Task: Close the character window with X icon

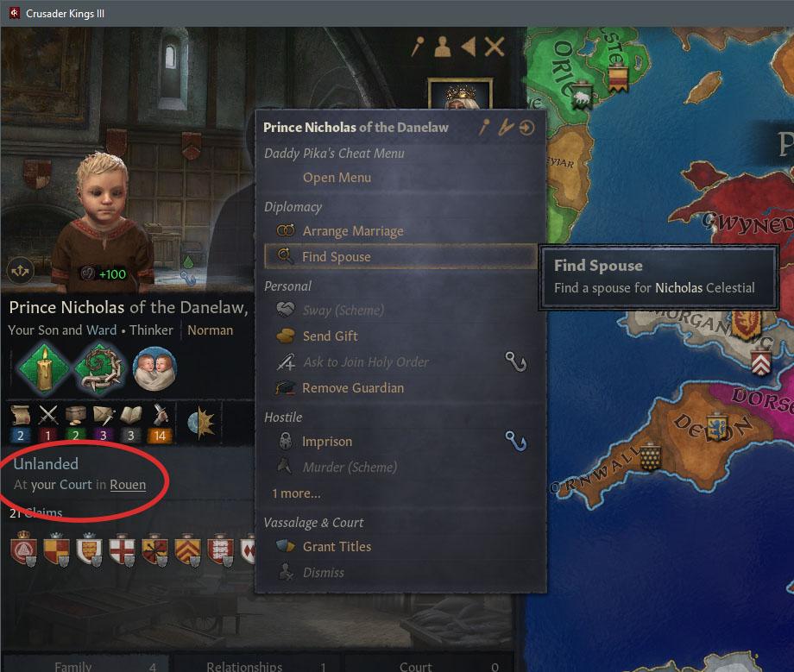Action: 494,47
